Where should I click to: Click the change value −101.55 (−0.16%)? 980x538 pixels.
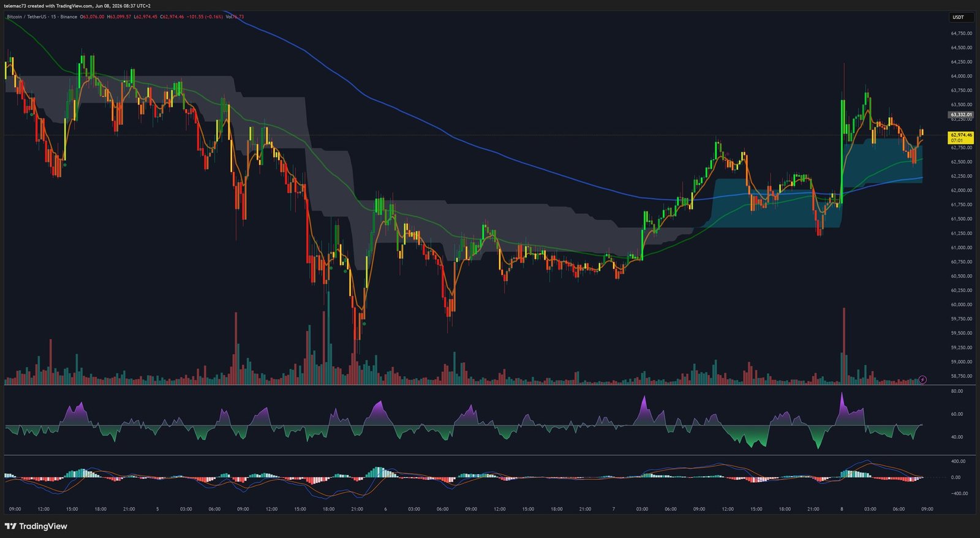[205, 17]
